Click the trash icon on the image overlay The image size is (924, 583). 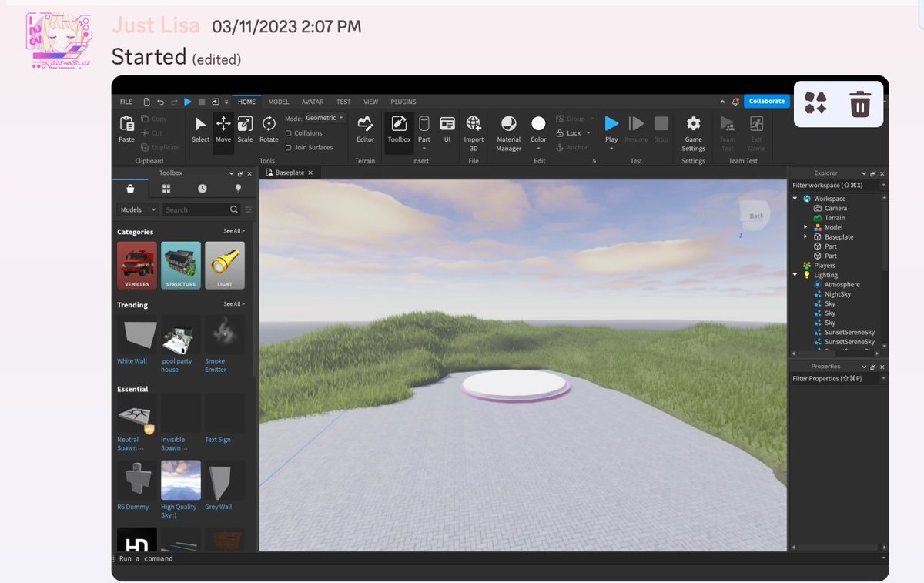click(x=860, y=103)
